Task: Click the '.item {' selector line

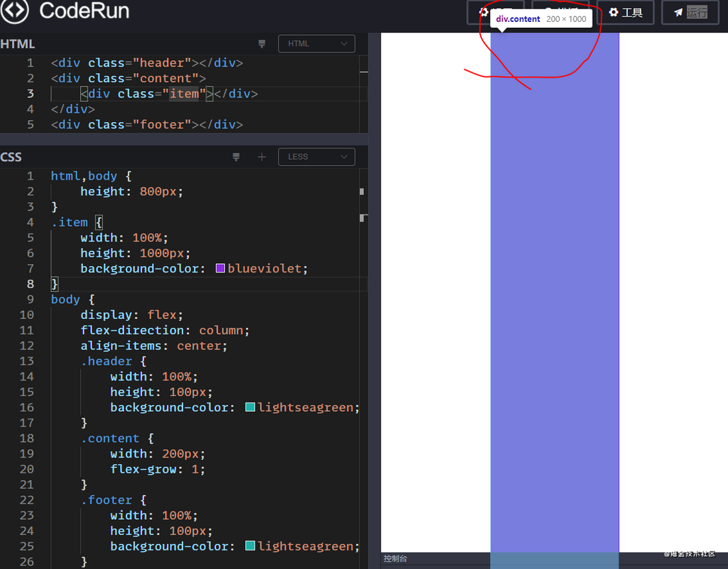Action: pos(77,222)
